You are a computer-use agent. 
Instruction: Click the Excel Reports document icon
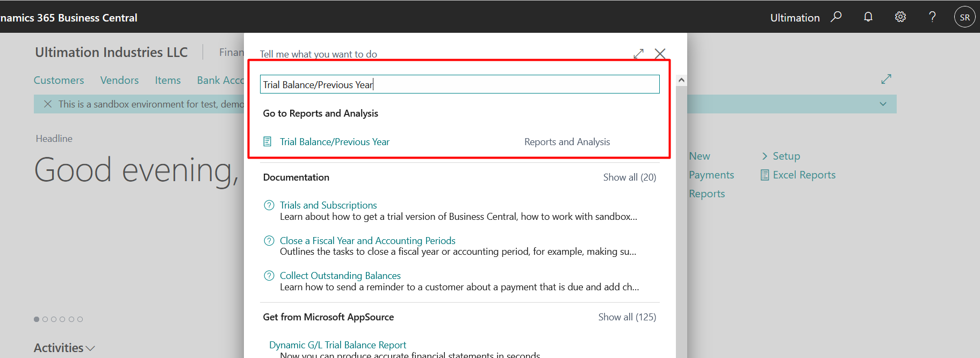click(765, 175)
